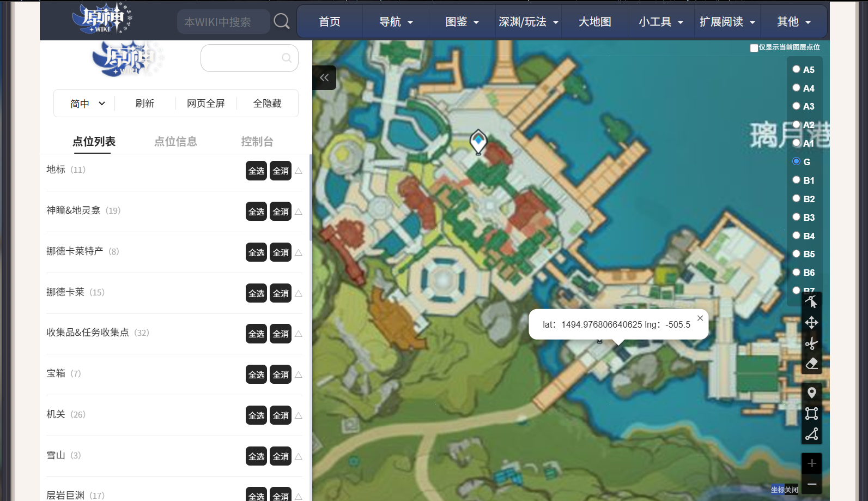Switch to the 控制台 tab
This screenshot has height=501, width=868.
(257, 142)
